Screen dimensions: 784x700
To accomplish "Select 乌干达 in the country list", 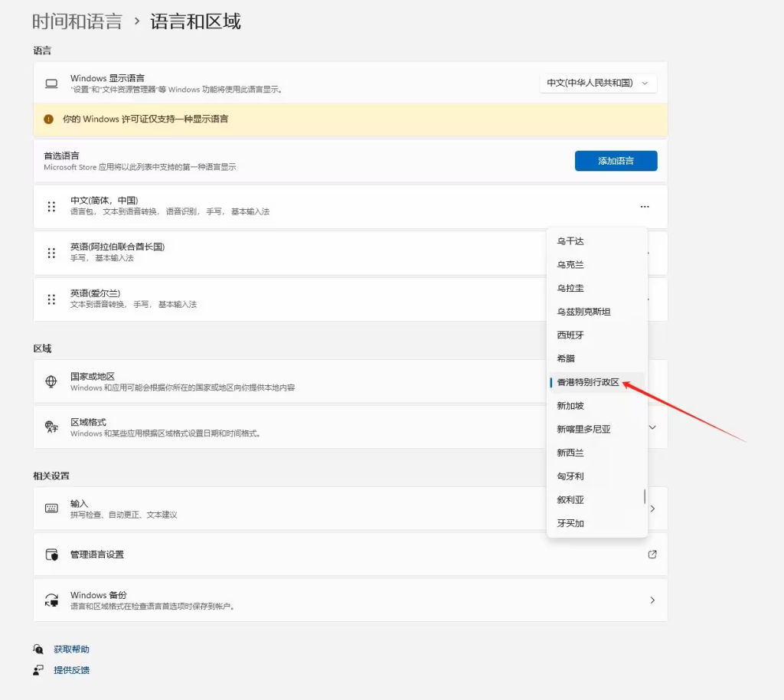I will pos(597,241).
